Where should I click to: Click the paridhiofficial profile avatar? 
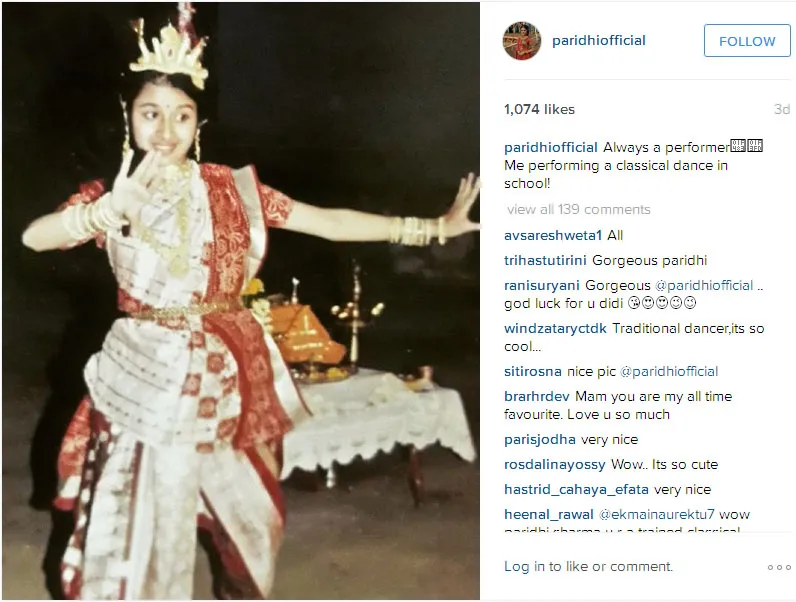pyautogui.click(x=522, y=41)
